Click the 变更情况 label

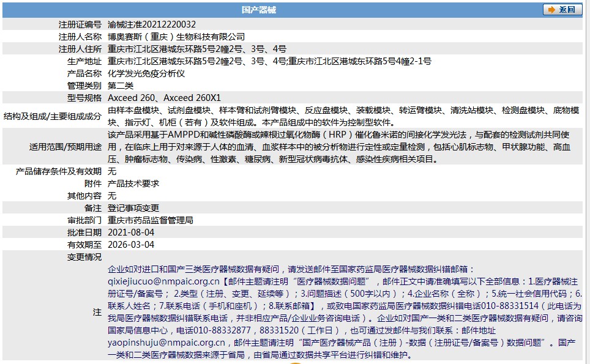click(x=84, y=257)
